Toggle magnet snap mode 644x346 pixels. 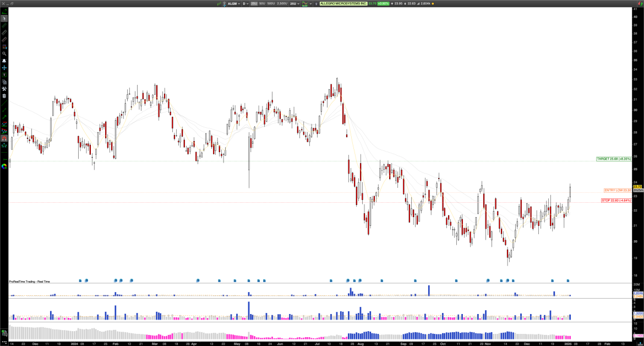tap(4, 137)
